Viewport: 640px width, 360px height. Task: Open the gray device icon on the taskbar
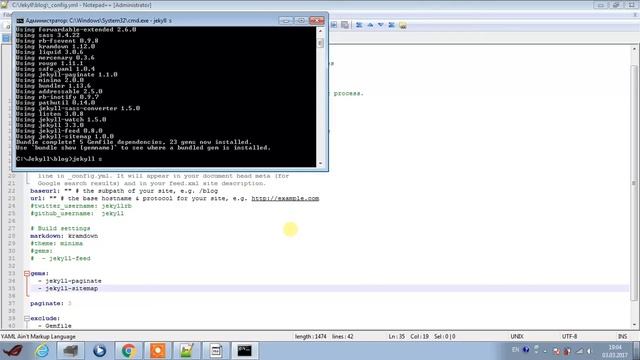pos(70,351)
